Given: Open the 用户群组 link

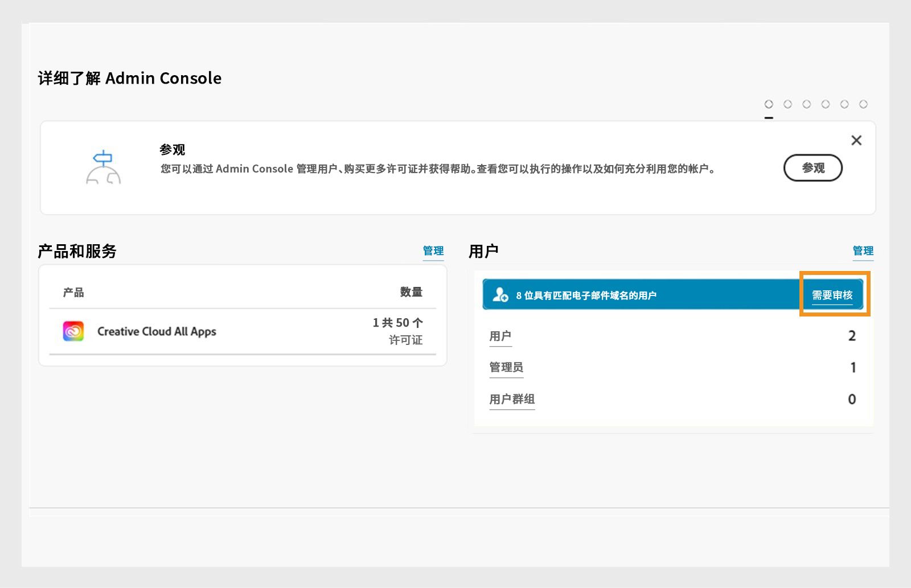Looking at the screenshot, I should pyautogui.click(x=512, y=400).
